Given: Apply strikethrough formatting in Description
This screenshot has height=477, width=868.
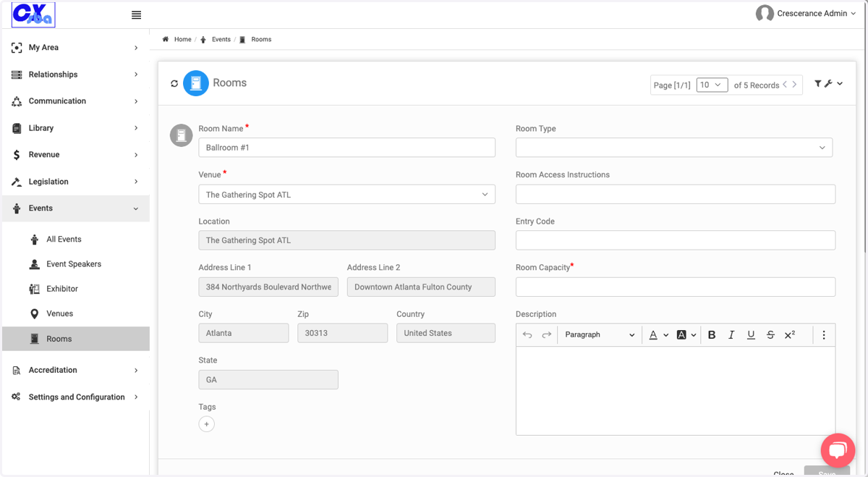Looking at the screenshot, I should (x=770, y=334).
